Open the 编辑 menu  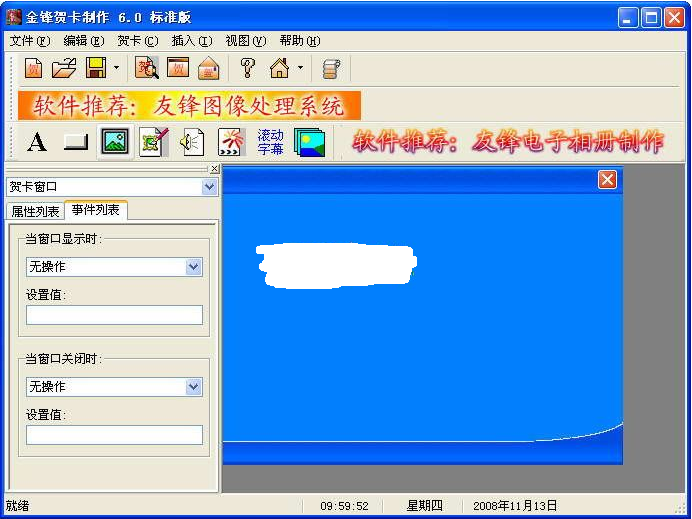[84, 41]
